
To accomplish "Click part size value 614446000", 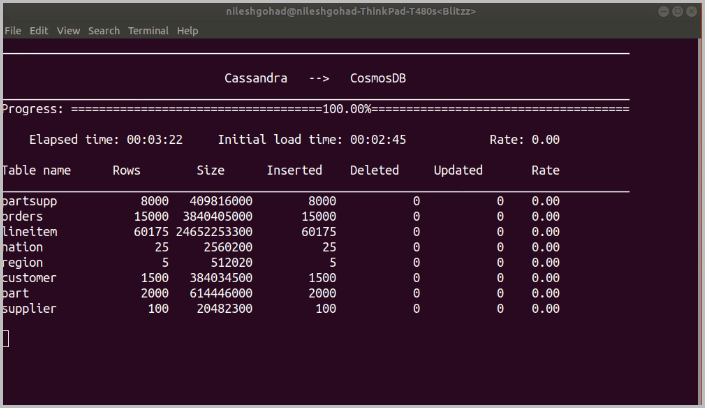I will coord(221,293).
